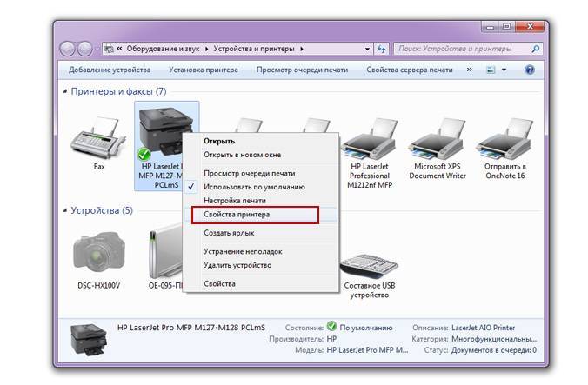Choose Свойства at the bottom of menu
The image size is (588, 385).
point(260,283)
